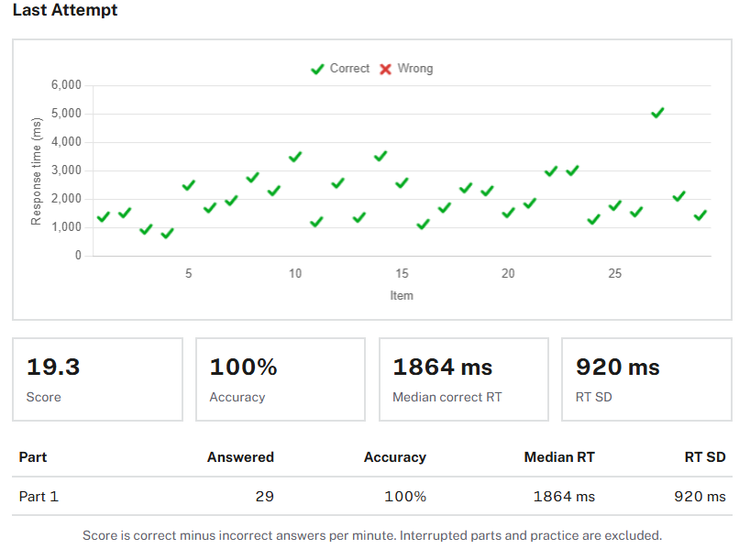Click the 'Item' x-axis label
This screenshot has height=560, width=739.
tap(402, 296)
